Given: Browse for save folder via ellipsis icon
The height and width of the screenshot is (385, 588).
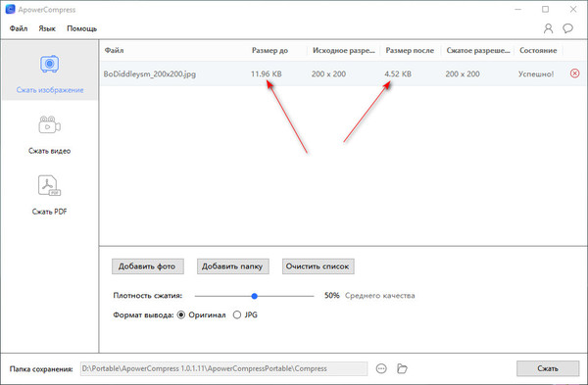Looking at the screenshot, I should click(x=381, y=368).
